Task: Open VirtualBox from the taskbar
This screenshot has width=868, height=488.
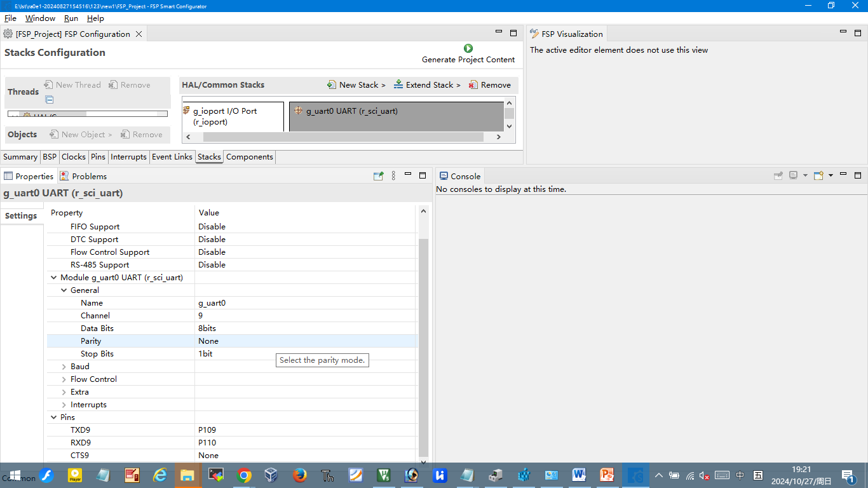Action: pyautogui.click(x=271, y=475)
